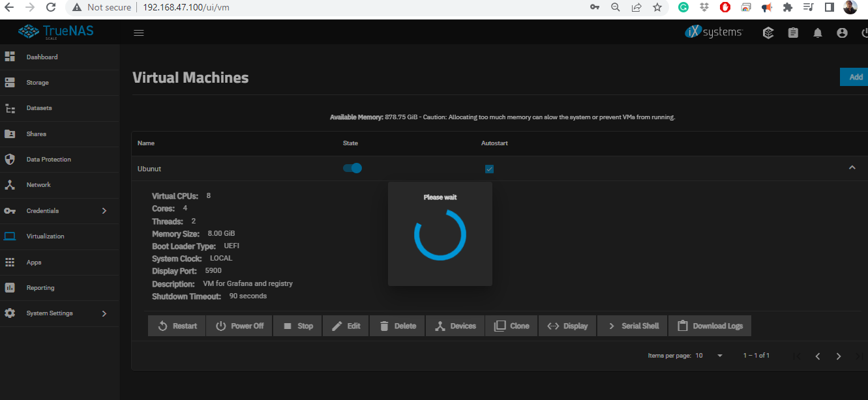Toggle the Ubunut VM state switch
The height and width of the screenshot is (400, 868).
352,168
